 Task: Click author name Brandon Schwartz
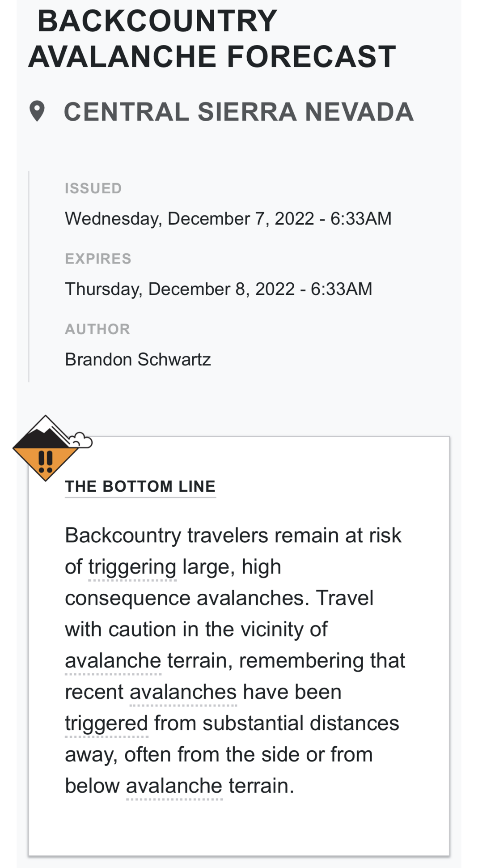pyautogui.click(x=138, y=359)
